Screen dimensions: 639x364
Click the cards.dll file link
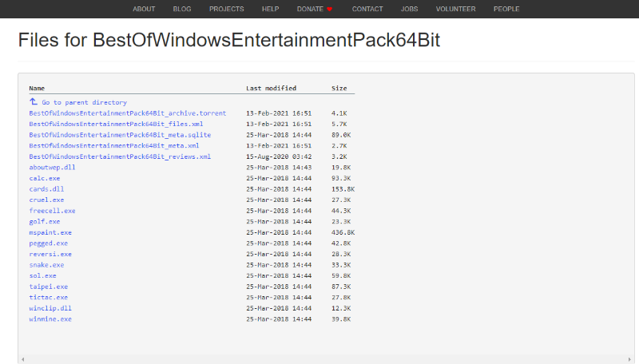pos(46,189)
